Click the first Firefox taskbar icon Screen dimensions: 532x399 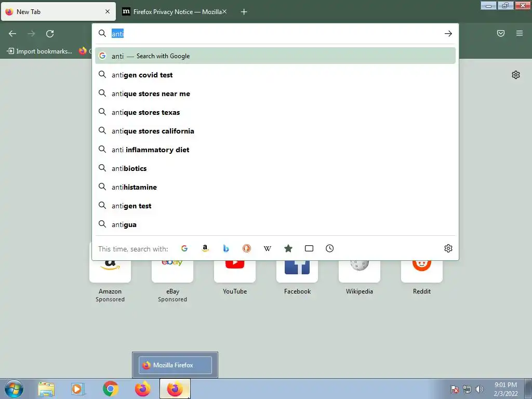(x=142, y=389)
